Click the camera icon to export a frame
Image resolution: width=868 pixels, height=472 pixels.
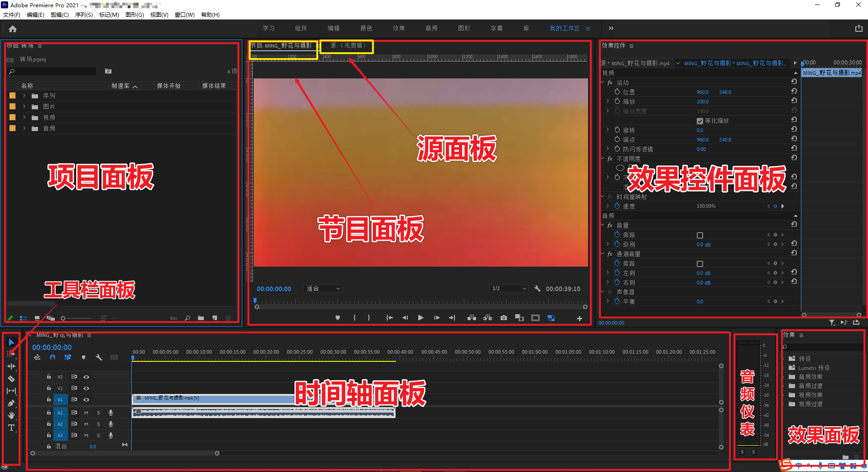click(503, 318)
